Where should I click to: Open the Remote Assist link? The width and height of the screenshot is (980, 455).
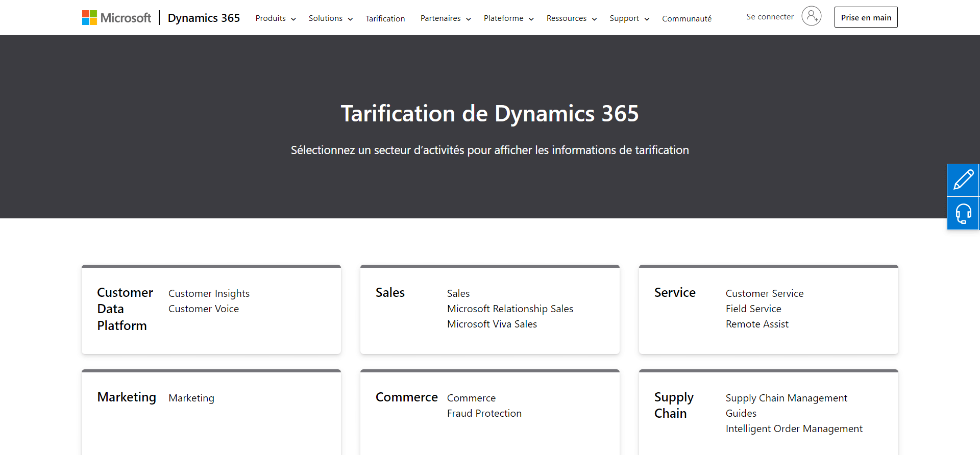pos(757,324)
